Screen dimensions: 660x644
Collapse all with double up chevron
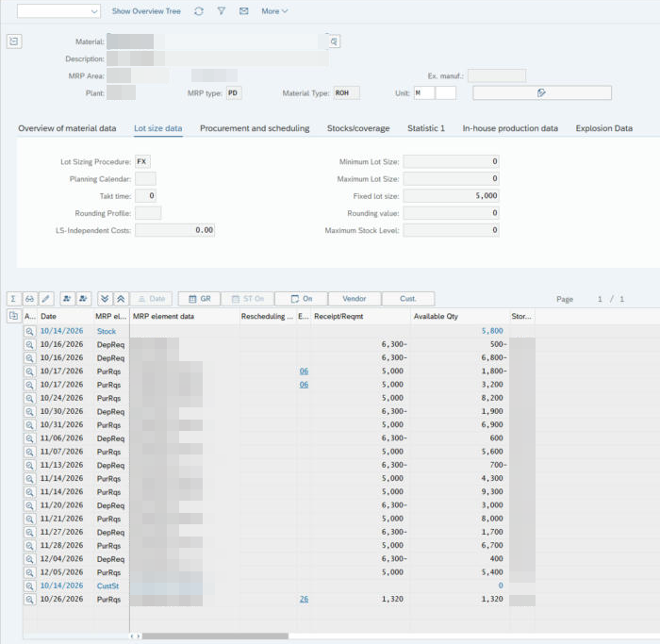pos(121,299)
